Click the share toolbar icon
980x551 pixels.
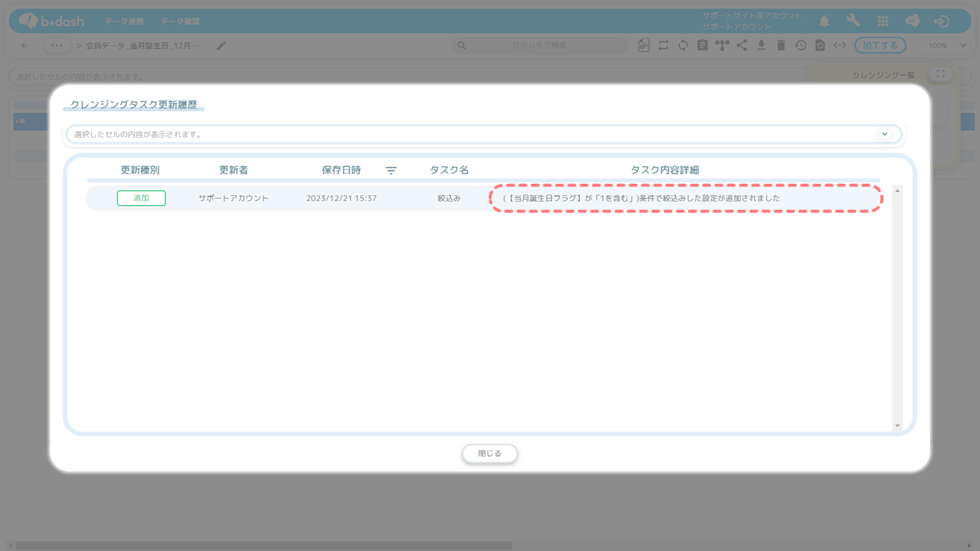(x=742, y=45)
